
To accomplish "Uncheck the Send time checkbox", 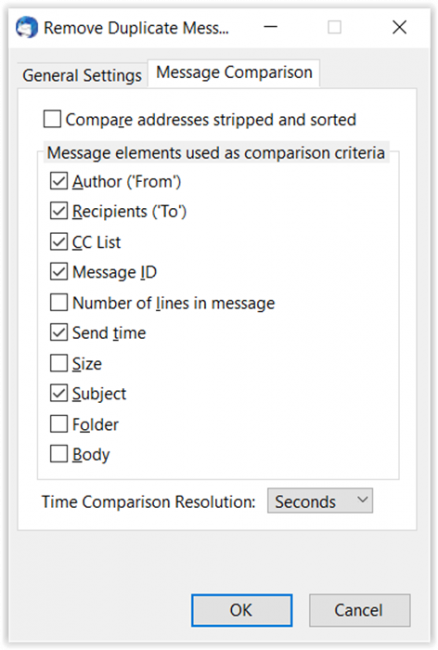I will 59,333.
